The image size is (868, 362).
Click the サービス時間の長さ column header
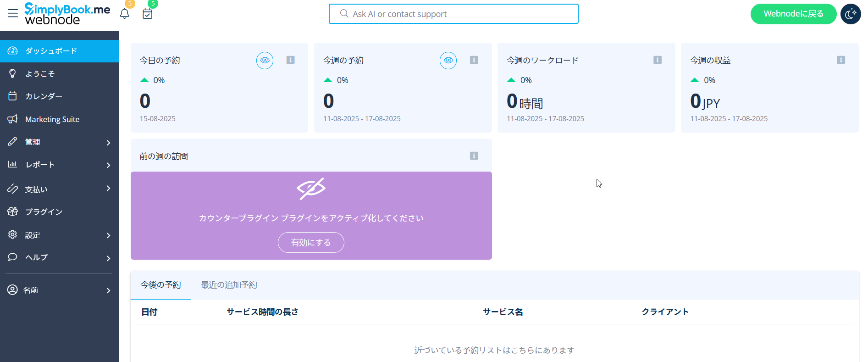(263, 312)
